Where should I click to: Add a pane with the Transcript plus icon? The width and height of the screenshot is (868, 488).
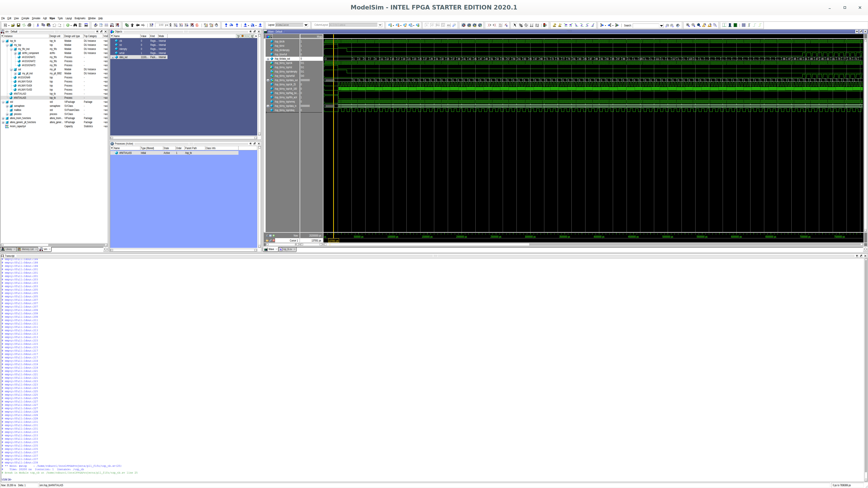pyautogui.click(x=857, y=256)
